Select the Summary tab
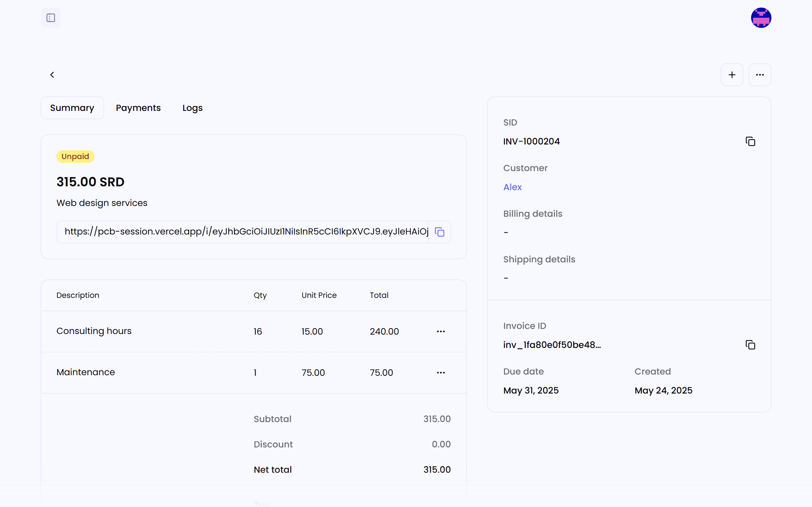Viewport: 812px width, 507px height. point(72,108)
